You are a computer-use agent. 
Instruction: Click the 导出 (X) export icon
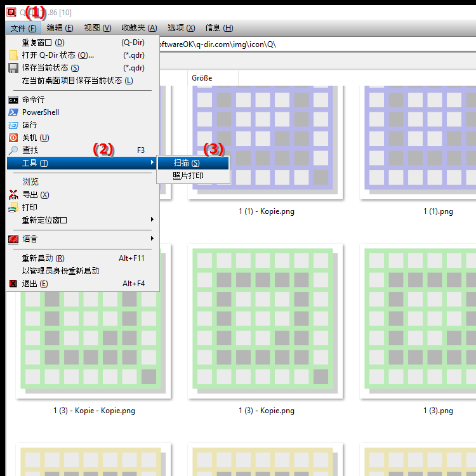13,195
